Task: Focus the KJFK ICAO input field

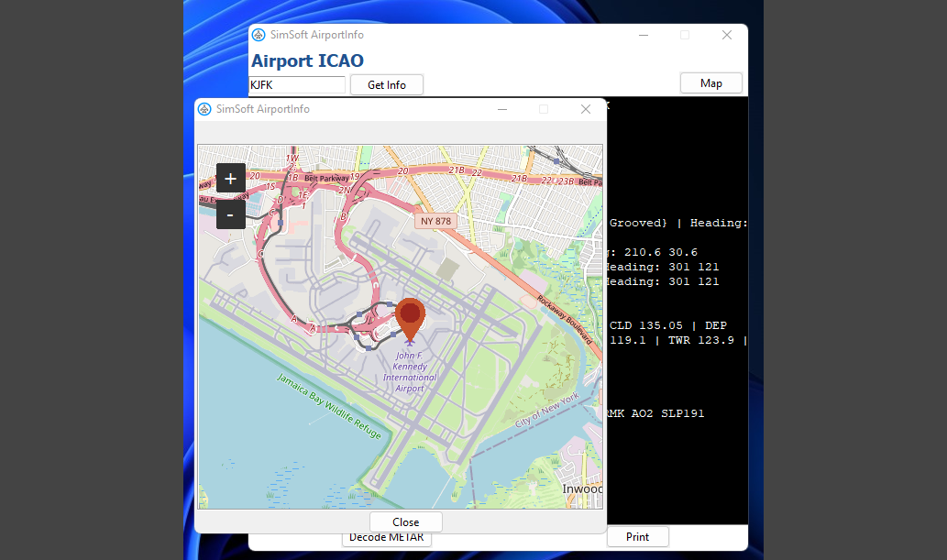Action: coord(297,84)
